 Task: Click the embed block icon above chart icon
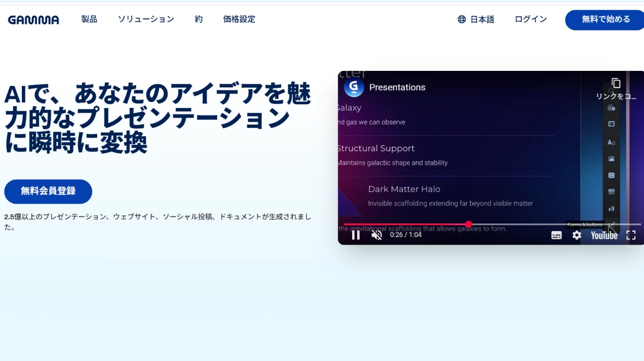pyautogui.click(x=611, y=192)
